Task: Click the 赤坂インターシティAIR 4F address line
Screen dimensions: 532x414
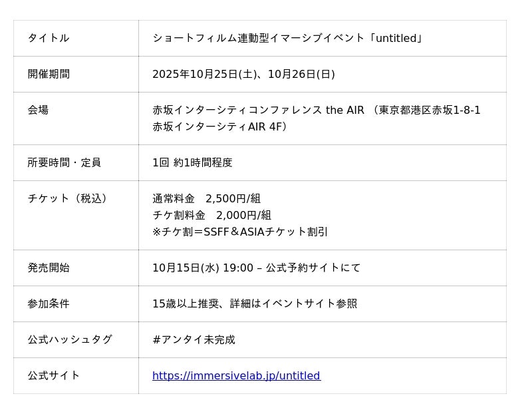Action: coord(219,126)
